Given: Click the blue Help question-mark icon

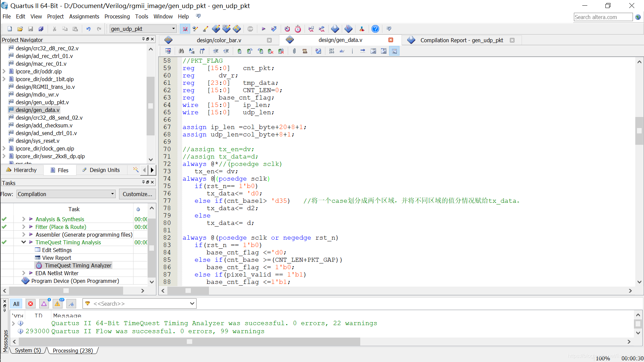Looking at the screenshot, I should pos(375,29).
